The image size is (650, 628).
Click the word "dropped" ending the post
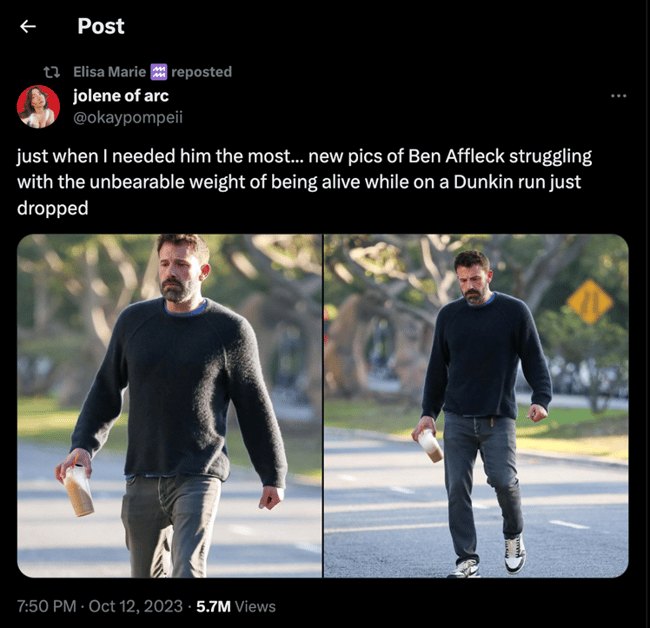pos(53,210)
